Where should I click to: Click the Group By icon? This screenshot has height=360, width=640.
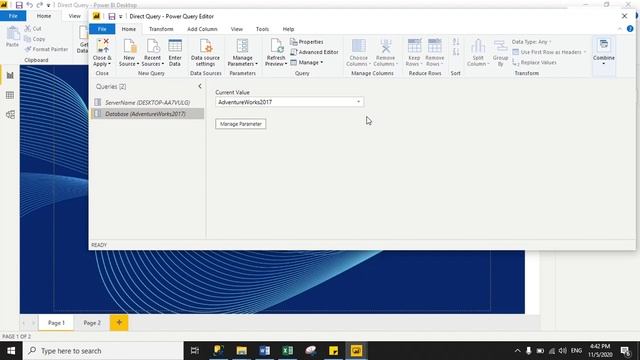(500, 46)
